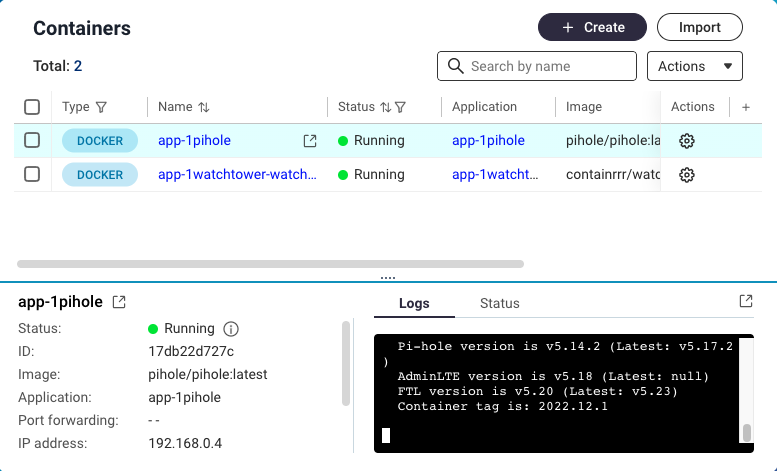The width and height of the screenshot is (777, 471).
Task: Click the Application column header
Action: 484,107
